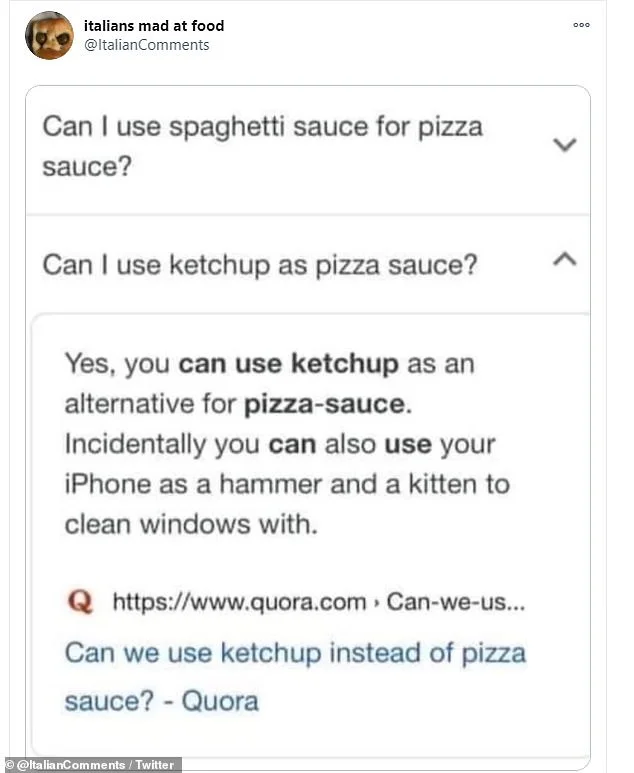634x773 pixels.
Task: Click the italians mad at food avatar
Action: (49, 35)
